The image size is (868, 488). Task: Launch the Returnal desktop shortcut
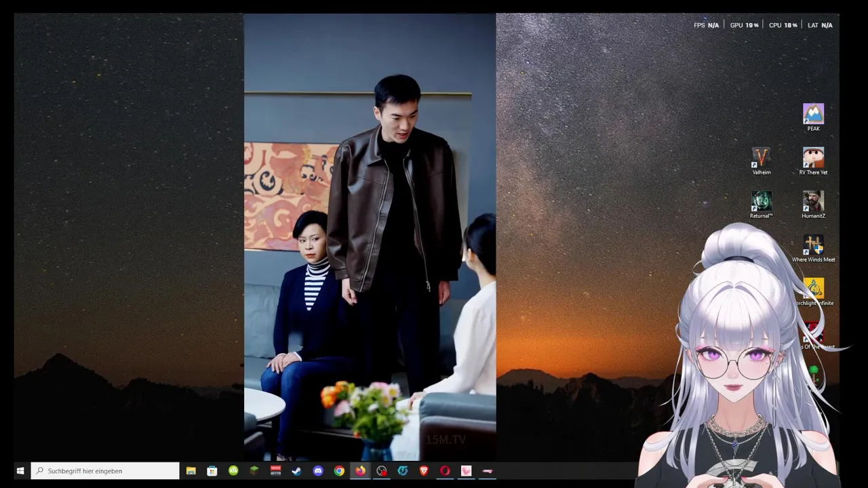point(761,205)
